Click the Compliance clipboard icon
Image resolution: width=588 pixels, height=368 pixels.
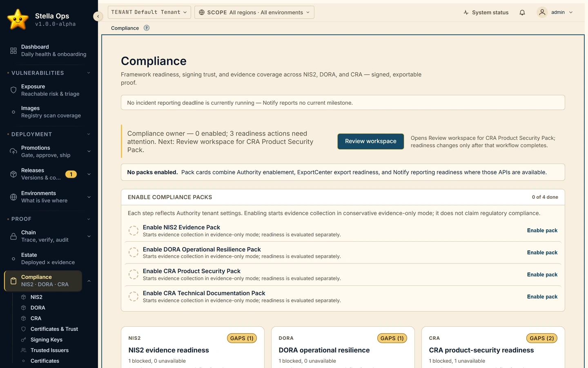coord(13,281)
